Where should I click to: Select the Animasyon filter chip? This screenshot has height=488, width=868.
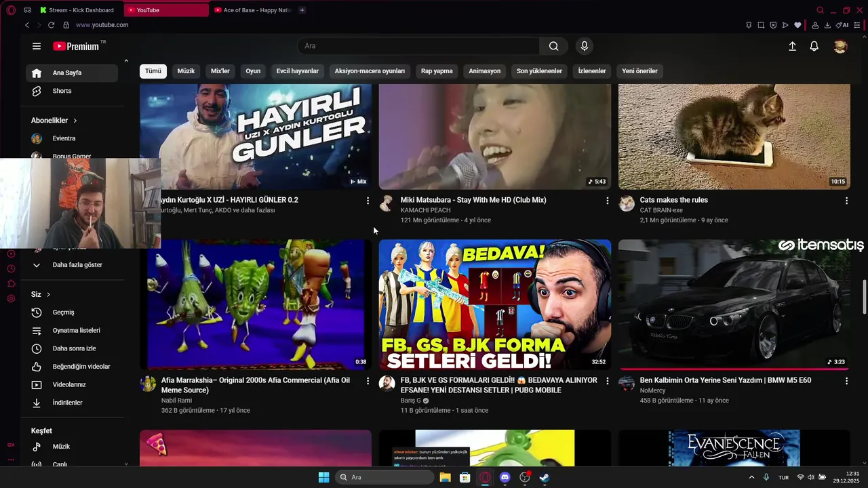coord(484,71)
